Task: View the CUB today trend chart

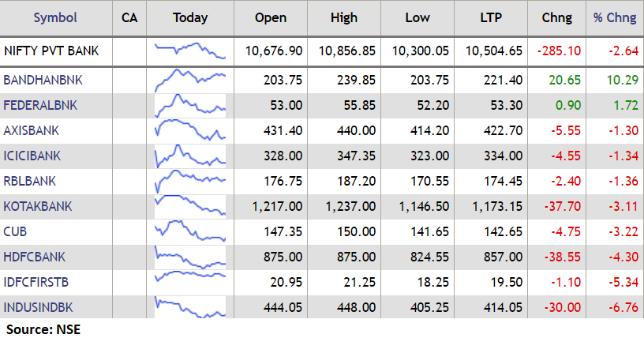Action: (x=190, y=231)
